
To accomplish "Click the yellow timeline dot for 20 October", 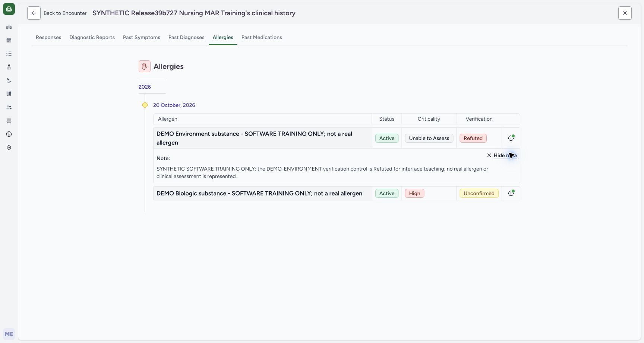I will point(145,105).
